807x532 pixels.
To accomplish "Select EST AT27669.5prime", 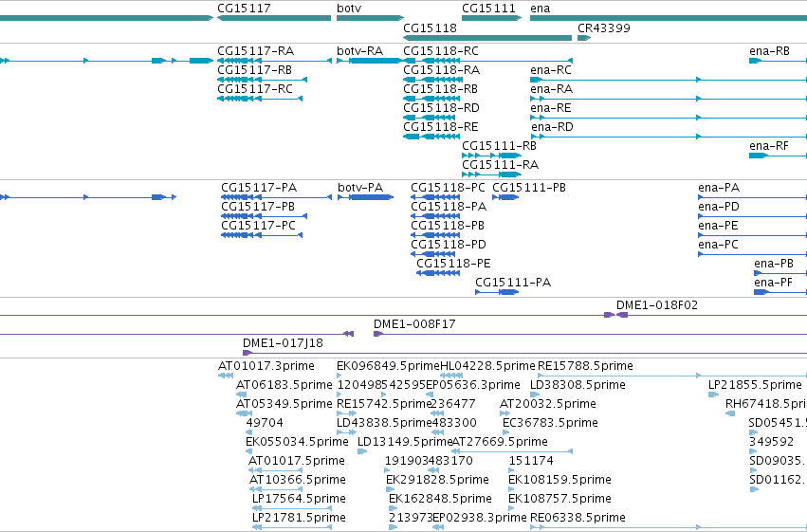I will (500, 443).
